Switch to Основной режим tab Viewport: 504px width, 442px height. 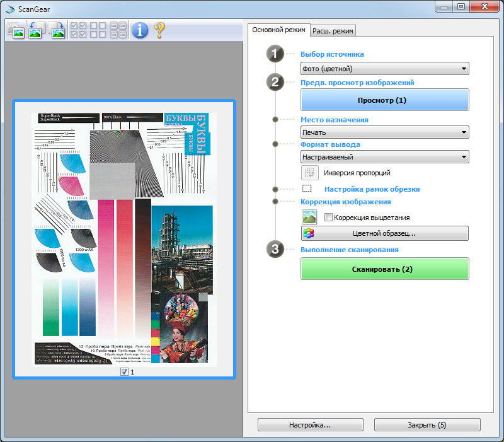click(278, 30)
